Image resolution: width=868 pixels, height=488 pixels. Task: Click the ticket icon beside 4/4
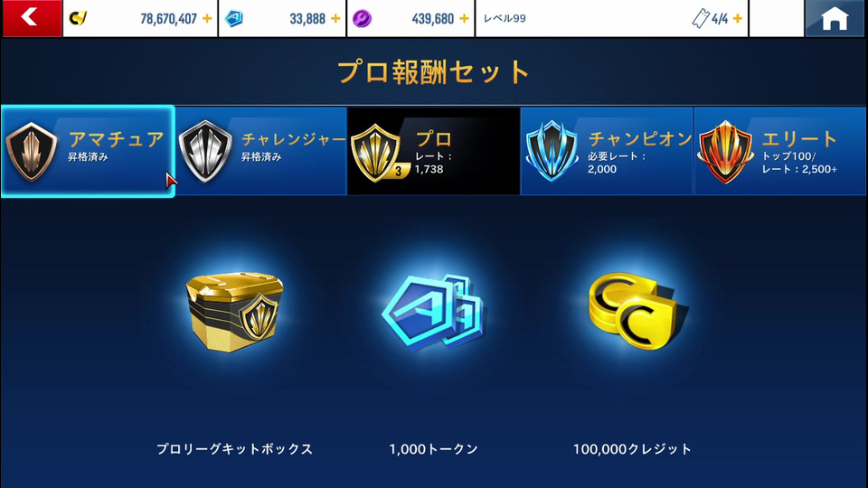click(x=700, y=19)
